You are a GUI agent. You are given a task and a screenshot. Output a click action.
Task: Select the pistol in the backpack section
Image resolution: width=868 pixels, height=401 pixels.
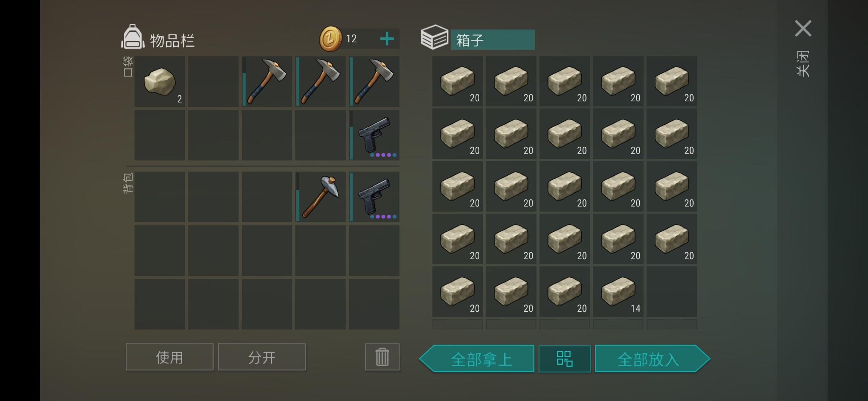[374, 197]
